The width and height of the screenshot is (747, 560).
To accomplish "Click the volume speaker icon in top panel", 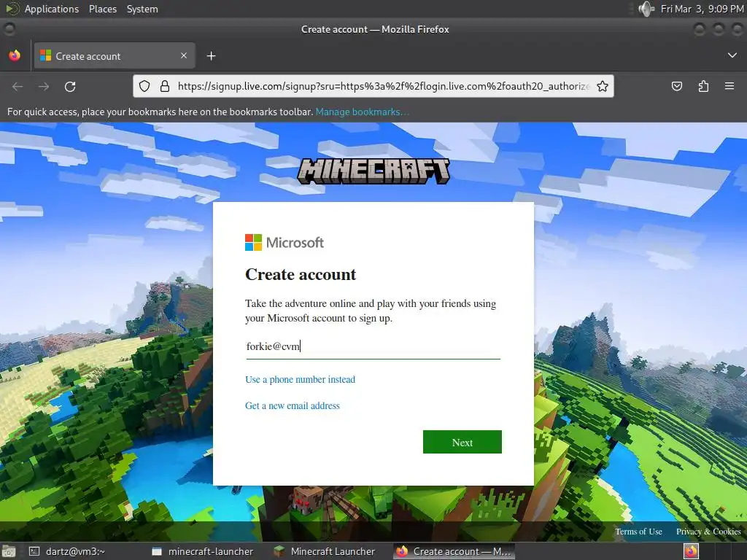I will (646, 9).
